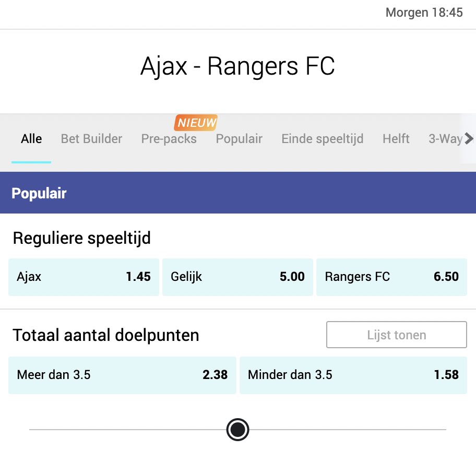Collapse the Populair section header
Viewport: 476px width, 450px height.
238,193
